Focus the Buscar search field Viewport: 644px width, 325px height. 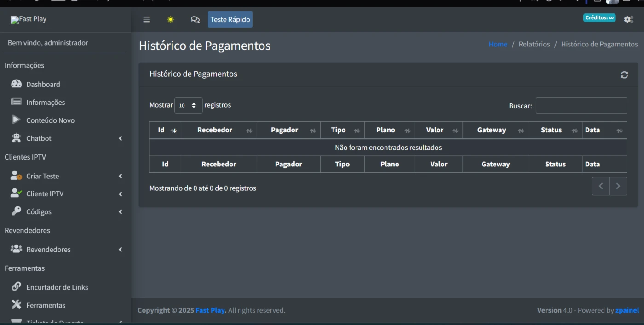[x=581, y=105]
